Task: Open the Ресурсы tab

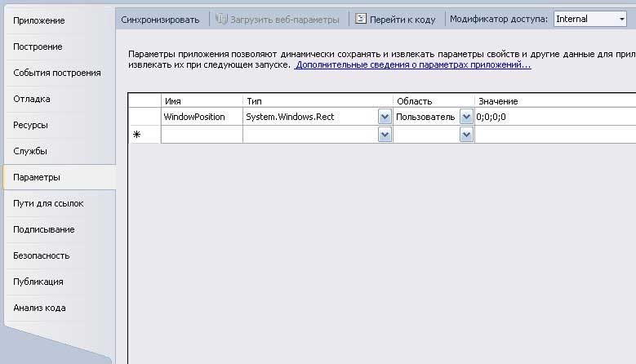Action: point(30,125)
